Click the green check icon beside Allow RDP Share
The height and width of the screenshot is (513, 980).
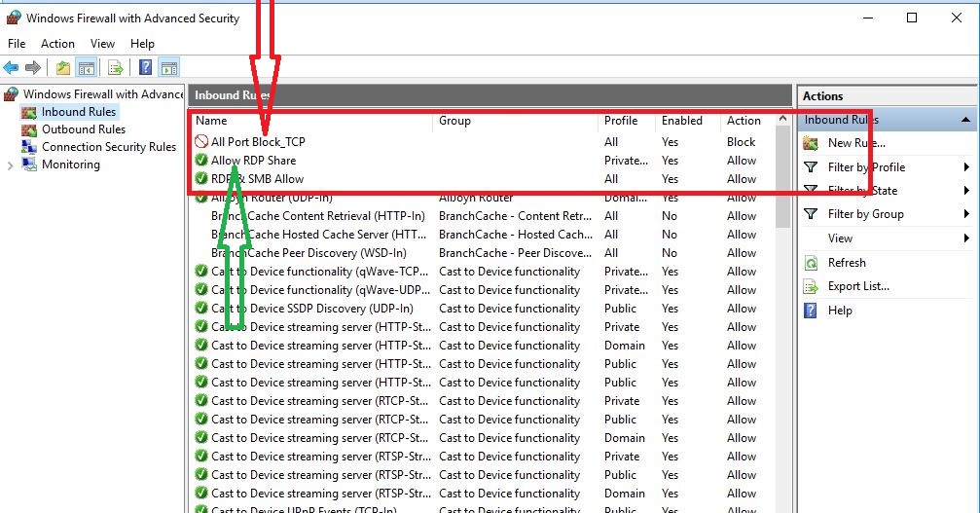(201, 160)
